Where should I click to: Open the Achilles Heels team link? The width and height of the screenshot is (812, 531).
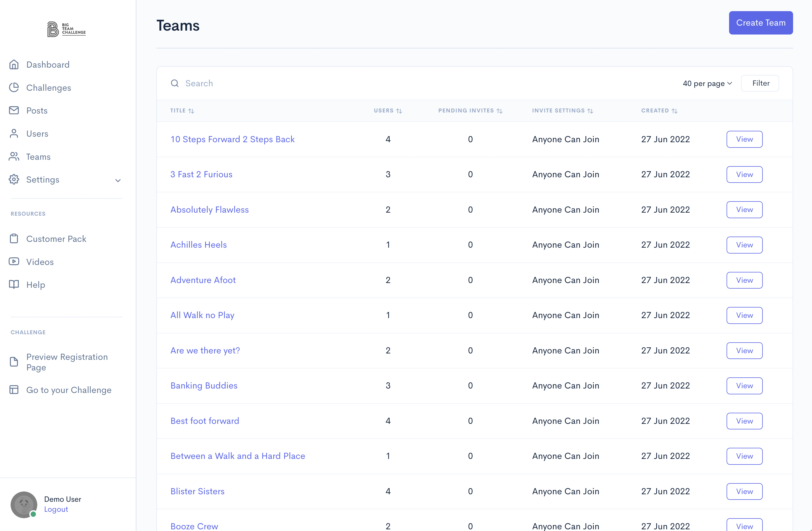199,245
